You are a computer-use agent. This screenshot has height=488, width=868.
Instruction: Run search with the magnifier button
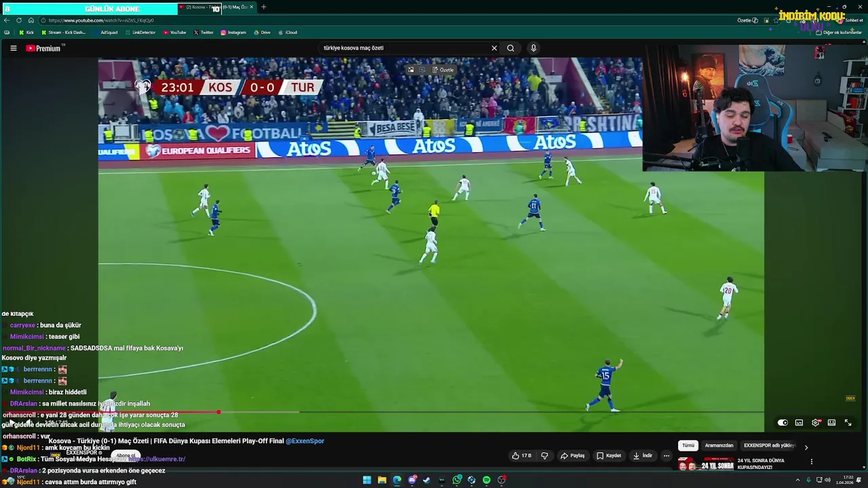point(511,48)
